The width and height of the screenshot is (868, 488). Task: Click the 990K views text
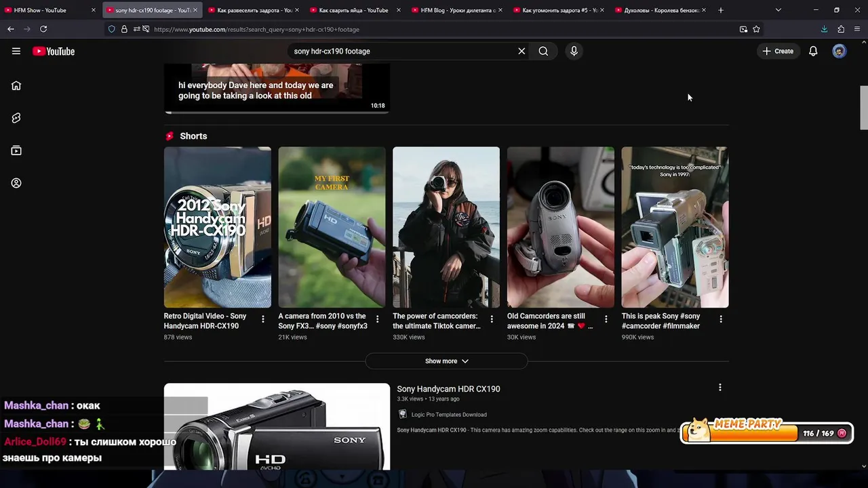(x=637, y=337)
